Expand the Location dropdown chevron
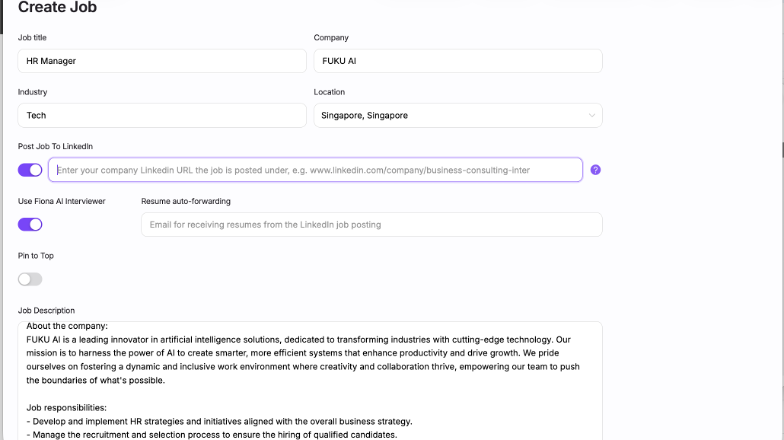 591,116
